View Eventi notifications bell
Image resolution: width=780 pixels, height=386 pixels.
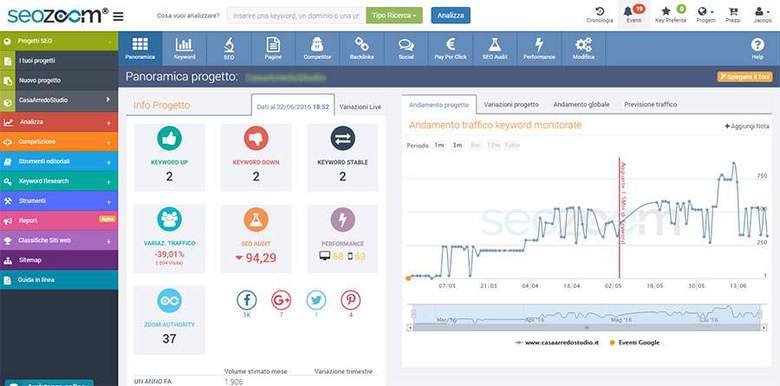pyautogui.click(x=634, y=15)
